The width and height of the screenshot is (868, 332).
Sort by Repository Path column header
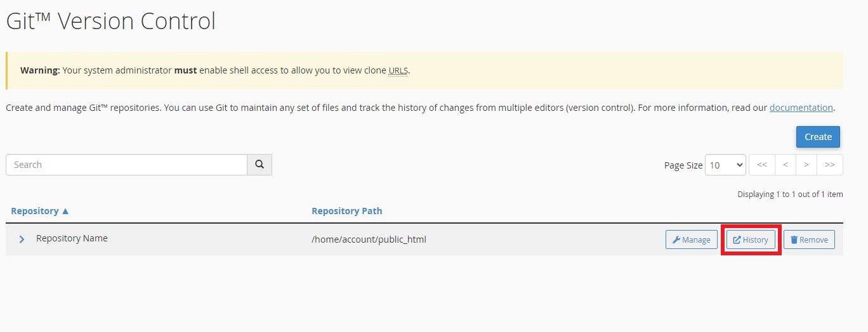tap(346, 211)
